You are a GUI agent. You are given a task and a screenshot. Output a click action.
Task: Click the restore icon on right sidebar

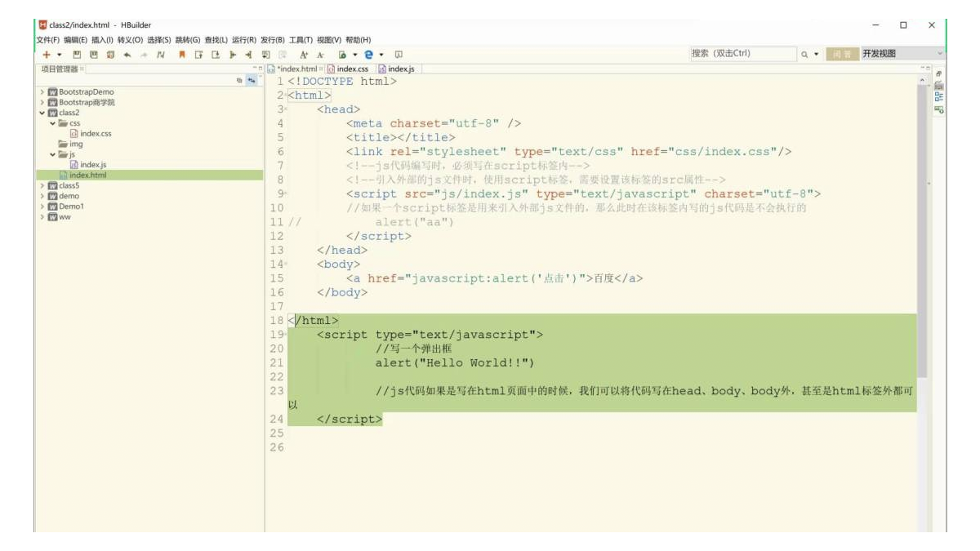939,73
